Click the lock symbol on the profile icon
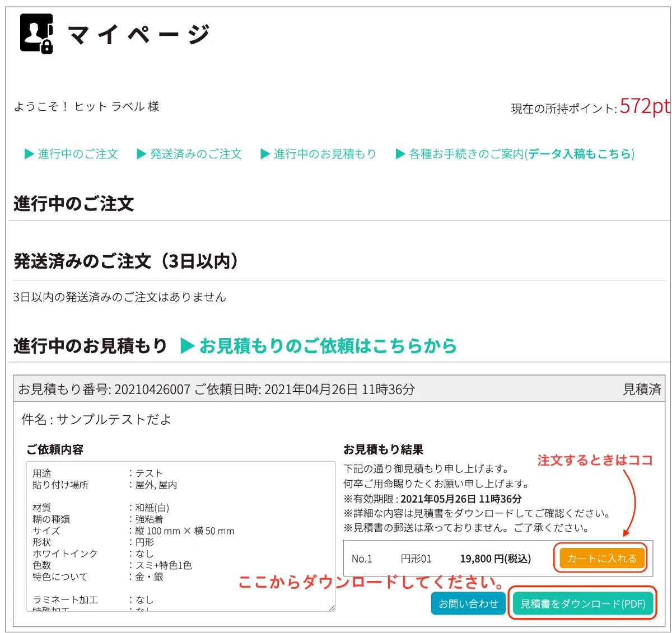Screen dimensions: 672x633 click(x=46, y=45)
